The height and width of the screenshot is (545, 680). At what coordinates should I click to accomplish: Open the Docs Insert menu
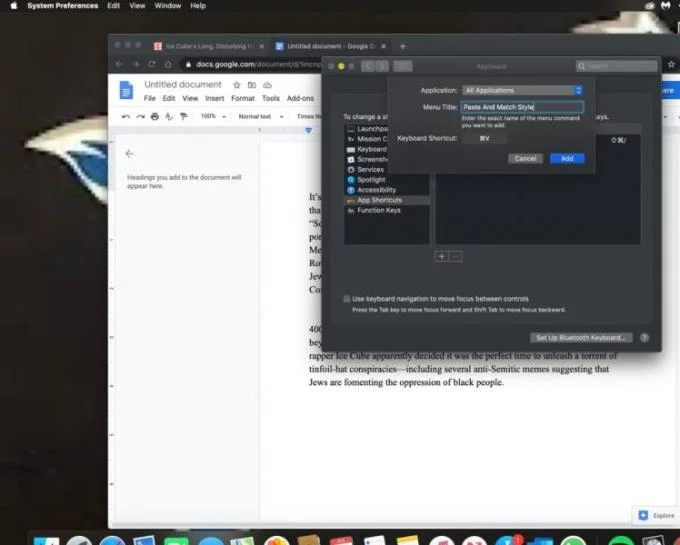tap(215, 98)
